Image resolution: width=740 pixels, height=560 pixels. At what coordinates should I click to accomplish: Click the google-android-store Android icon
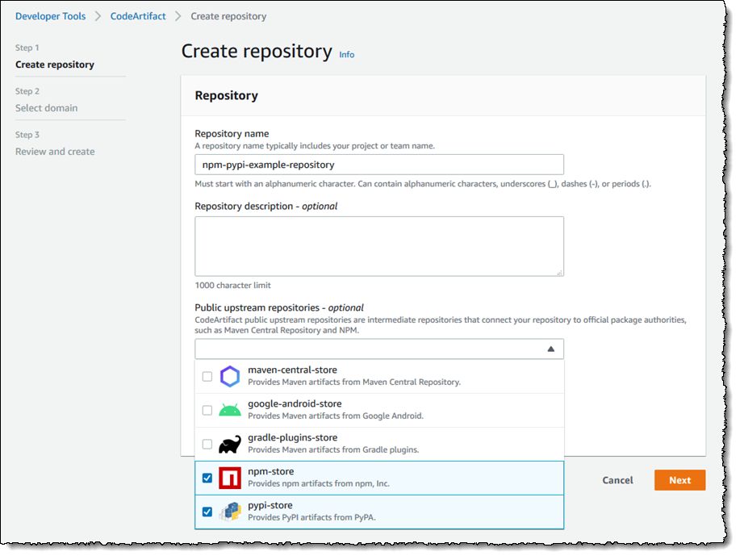[x=230, y=410]
